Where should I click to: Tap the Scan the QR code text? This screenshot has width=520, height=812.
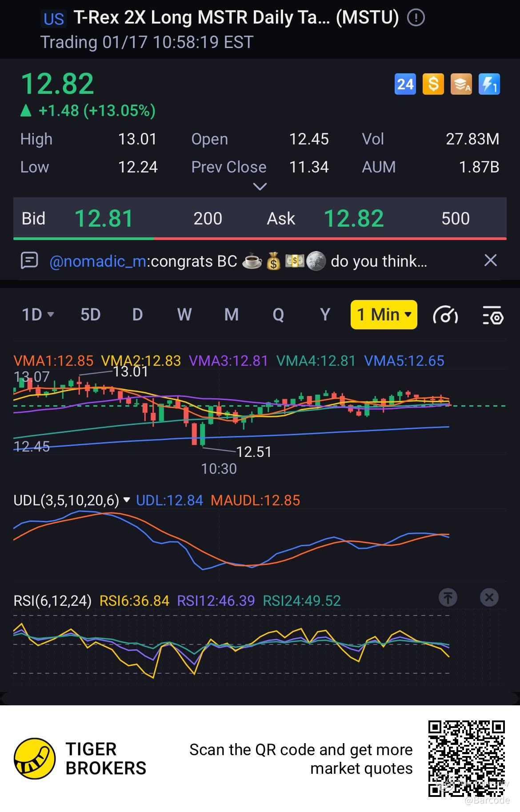301,759
